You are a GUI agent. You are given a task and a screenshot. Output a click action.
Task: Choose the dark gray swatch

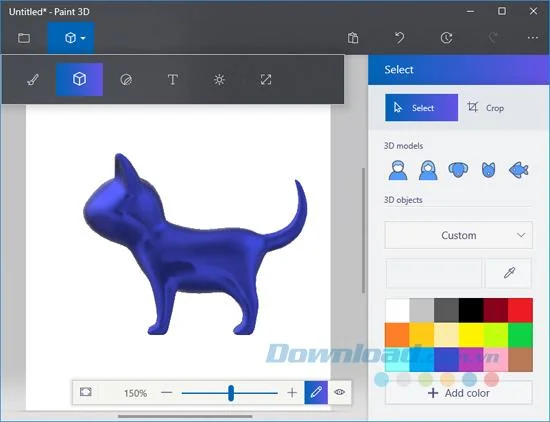[x=446, y=310]
